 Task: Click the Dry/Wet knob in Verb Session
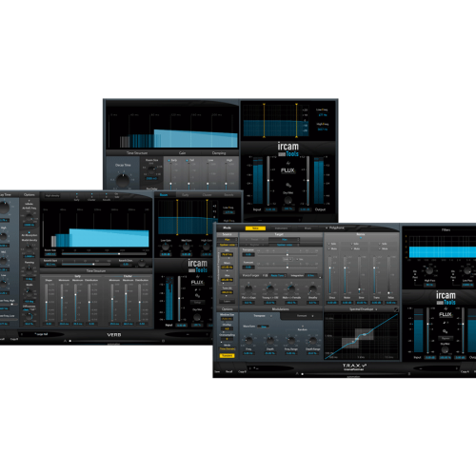(288, 200)
